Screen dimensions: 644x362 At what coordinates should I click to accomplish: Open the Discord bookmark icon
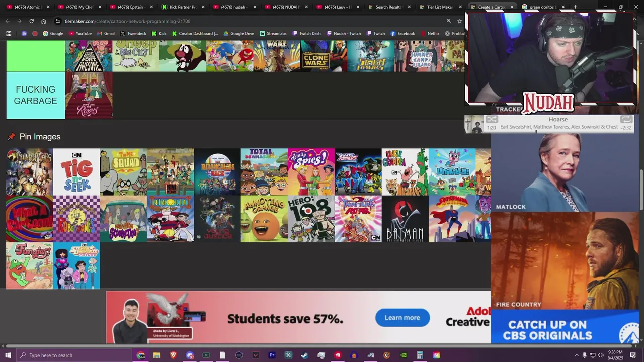coord(24,34)
